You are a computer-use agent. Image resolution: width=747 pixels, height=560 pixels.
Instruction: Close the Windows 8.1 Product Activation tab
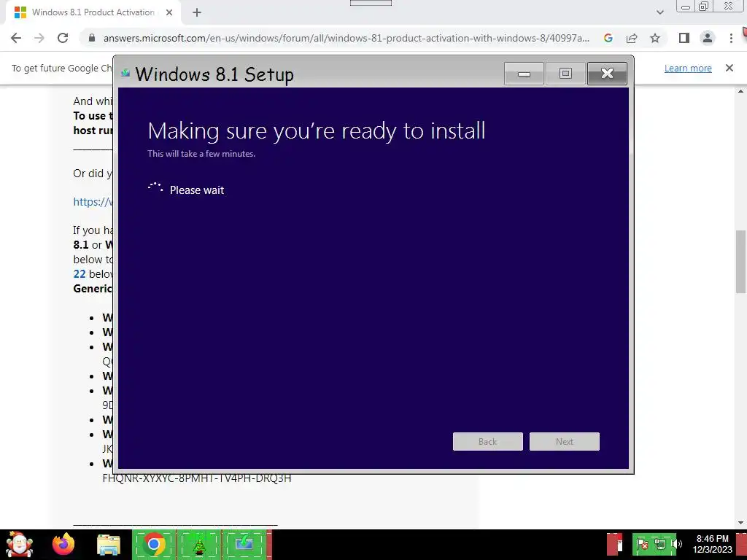tap(169, 12)
